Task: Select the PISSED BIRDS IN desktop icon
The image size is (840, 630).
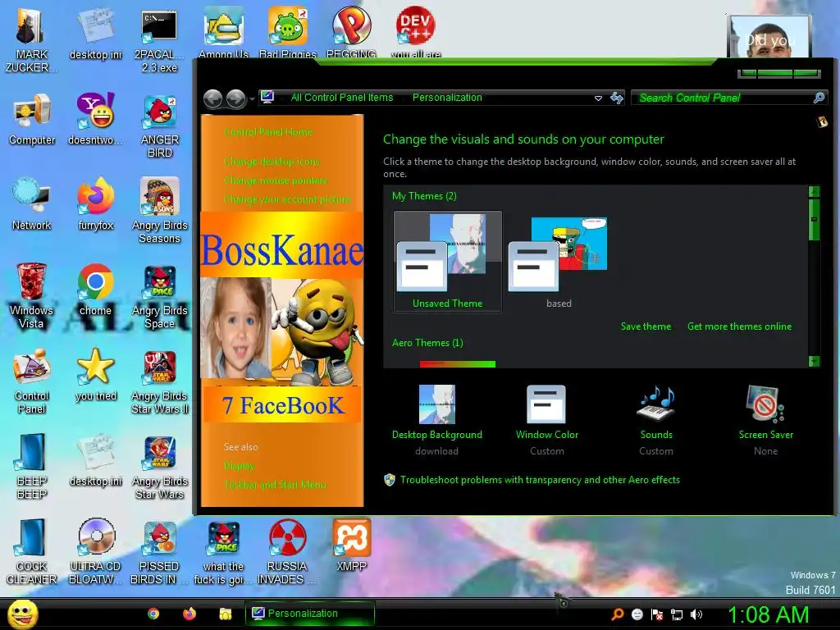Action: point(160,551)
